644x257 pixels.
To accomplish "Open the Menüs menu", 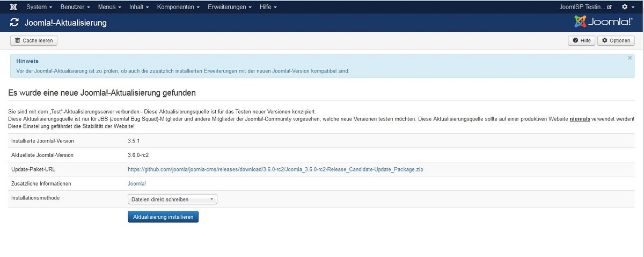I will click(109, 7).
